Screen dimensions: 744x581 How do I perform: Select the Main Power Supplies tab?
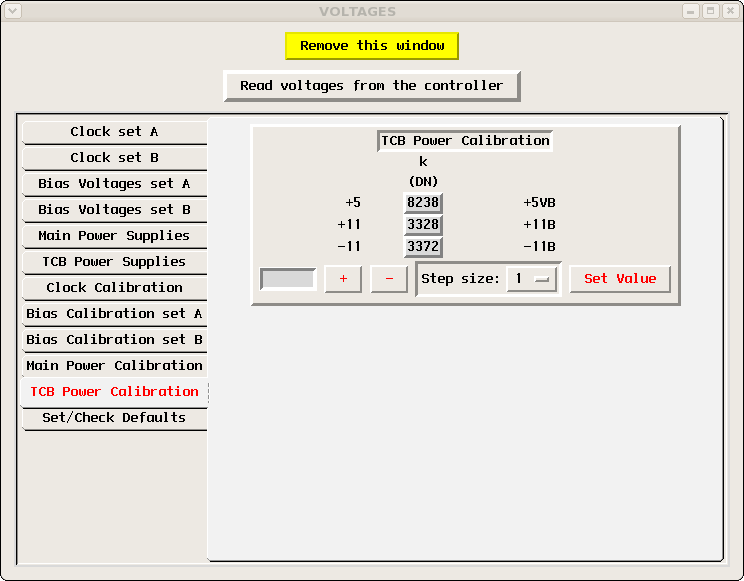[x=114, y=236]
